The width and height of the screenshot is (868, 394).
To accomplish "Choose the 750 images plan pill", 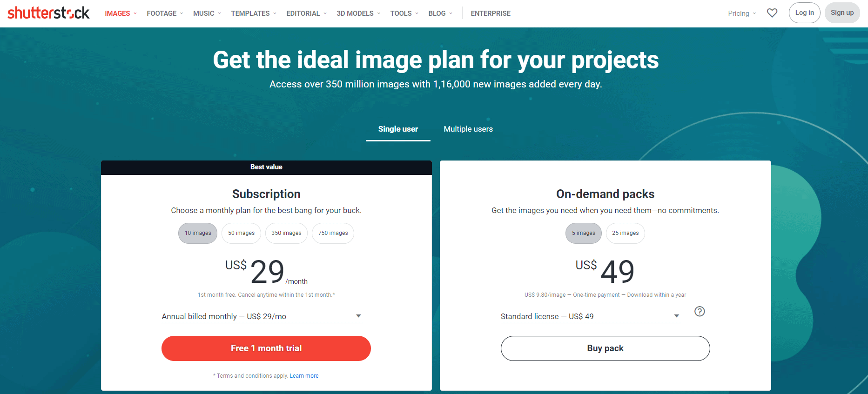I will [333, 233].
